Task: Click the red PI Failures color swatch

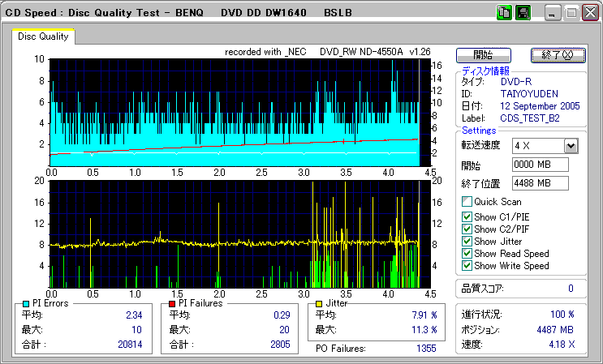Action: pyautogui.click(x=170, y=304)
